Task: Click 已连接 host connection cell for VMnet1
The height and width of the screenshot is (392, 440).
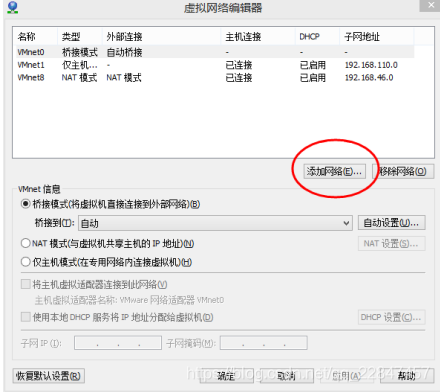Action: pos(239,65)
